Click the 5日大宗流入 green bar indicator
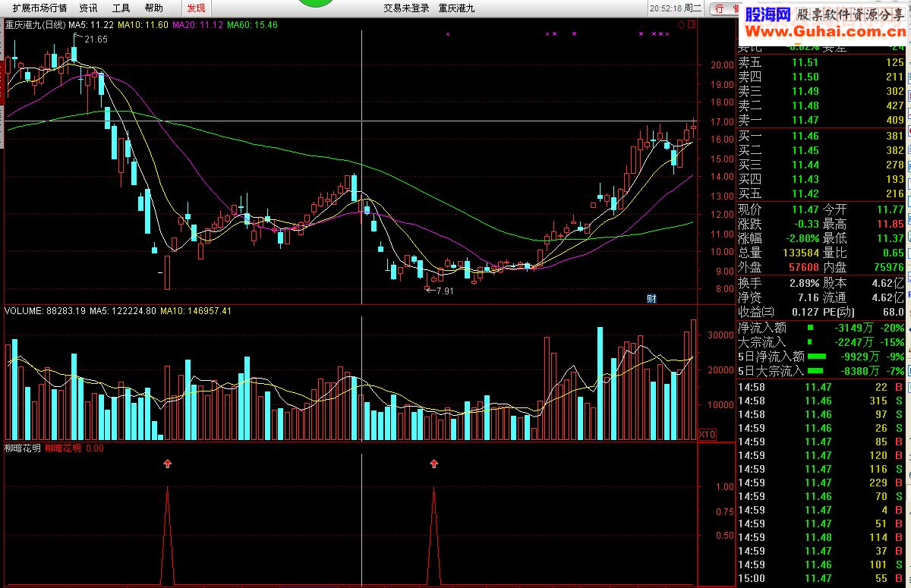 tap(817, 371)
